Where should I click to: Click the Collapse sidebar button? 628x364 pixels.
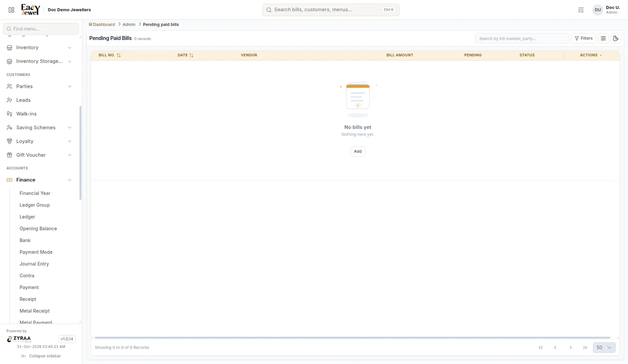point(41,356)
